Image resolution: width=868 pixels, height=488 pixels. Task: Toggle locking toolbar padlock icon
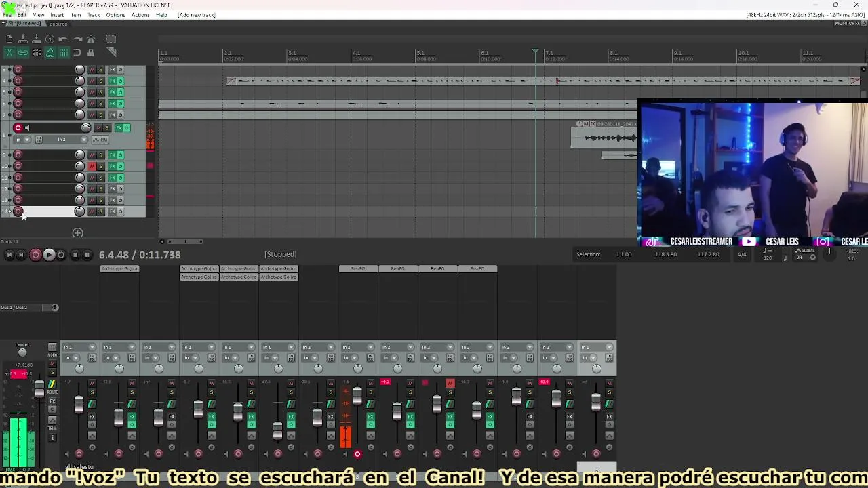(x=91, y=53)
